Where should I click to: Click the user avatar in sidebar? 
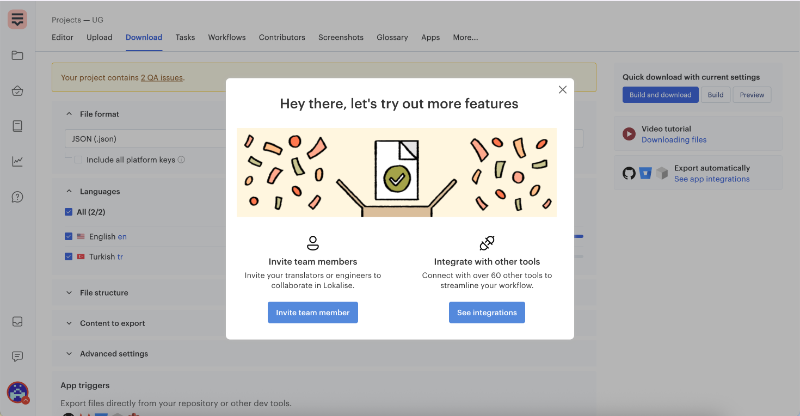[17, 393]
